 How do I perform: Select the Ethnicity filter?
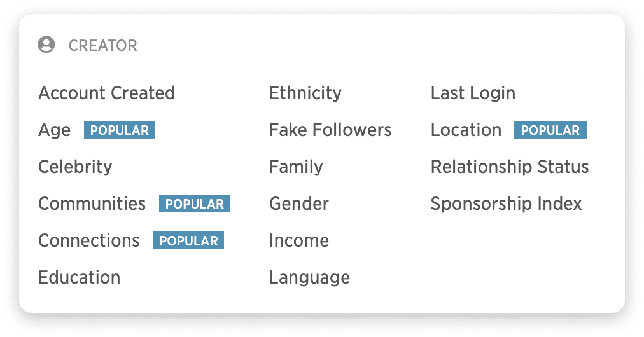(305, 93)
